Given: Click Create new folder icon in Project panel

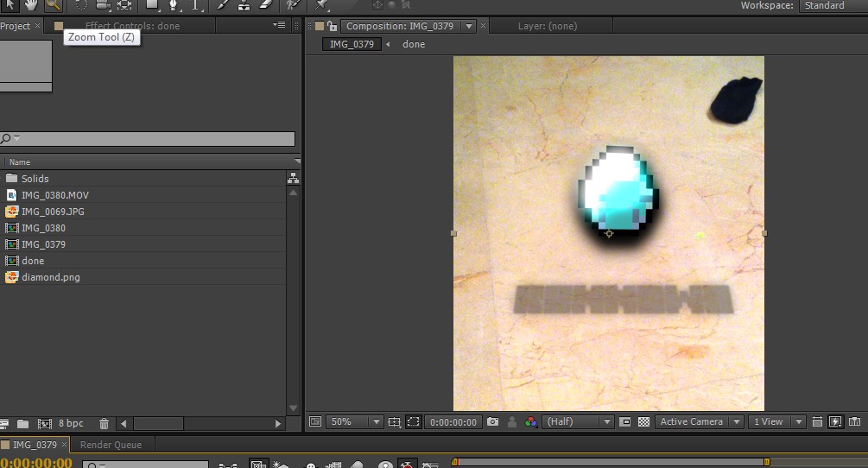Looking at the screenshot, I should click(x=22, y=424).
